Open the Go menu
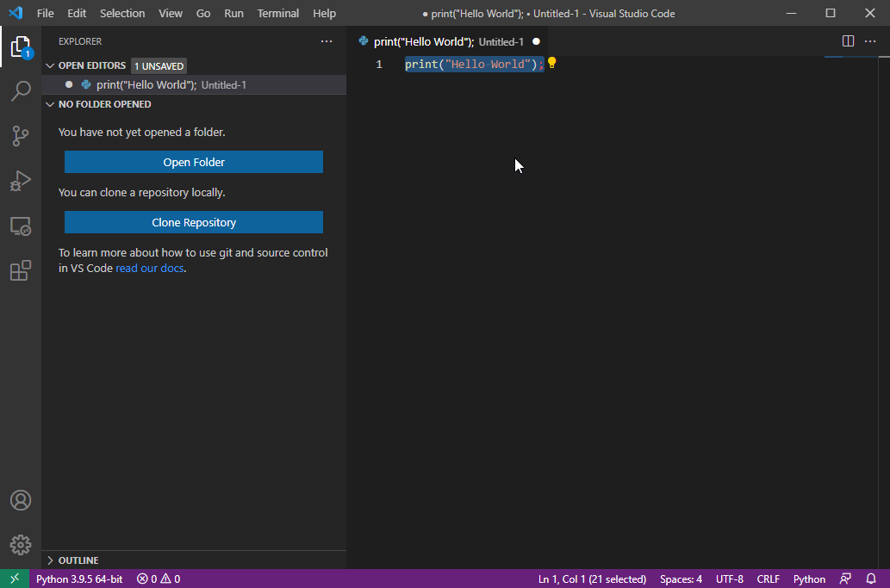 pos(203,13)
